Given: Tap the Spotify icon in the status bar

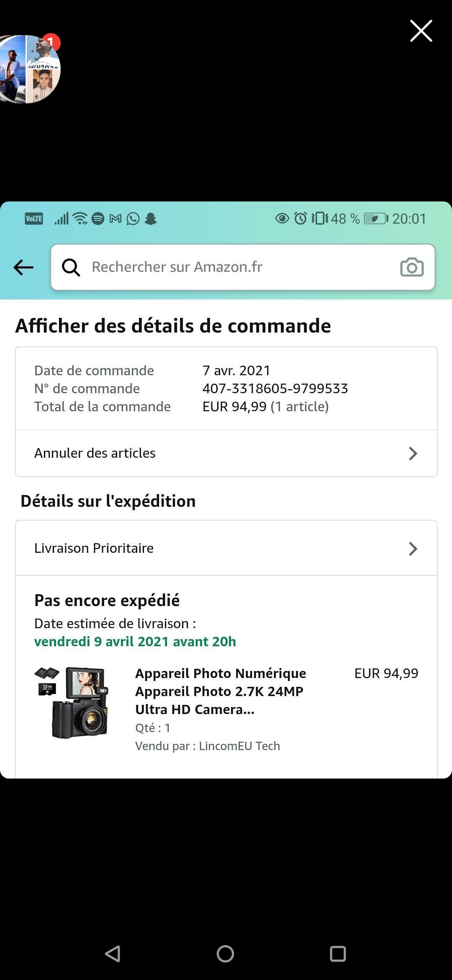Looking at the screenshot, I should (98, 219).
